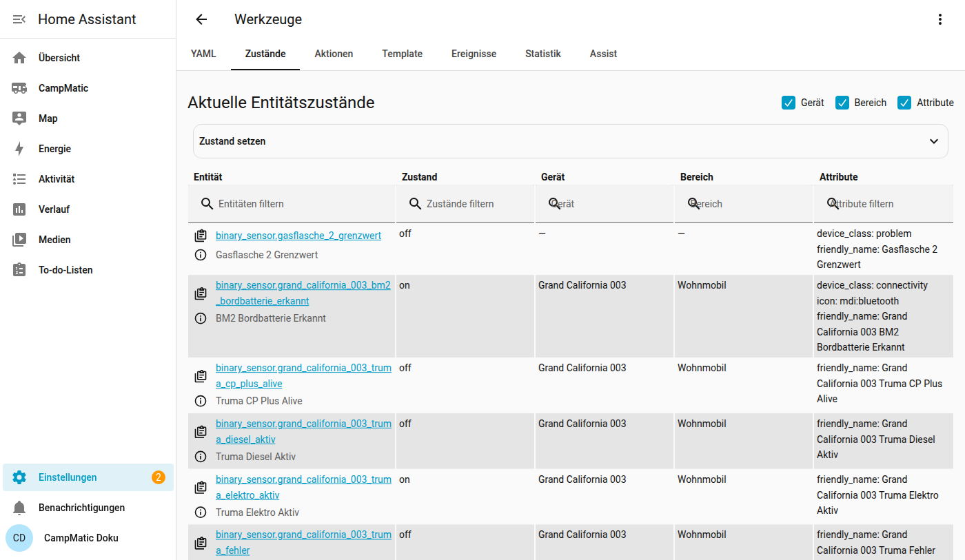
Task: Collapse the sidebar menu icon
Action: tap(19, 19)
